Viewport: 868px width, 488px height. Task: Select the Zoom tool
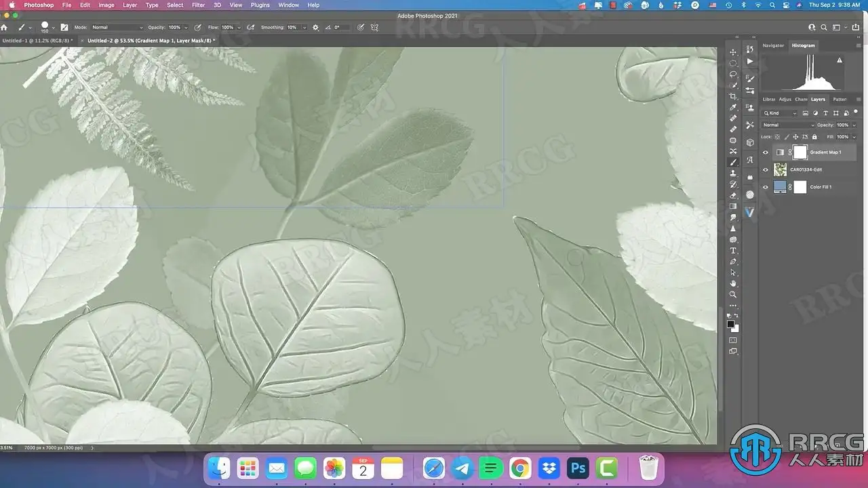[733, 295]
